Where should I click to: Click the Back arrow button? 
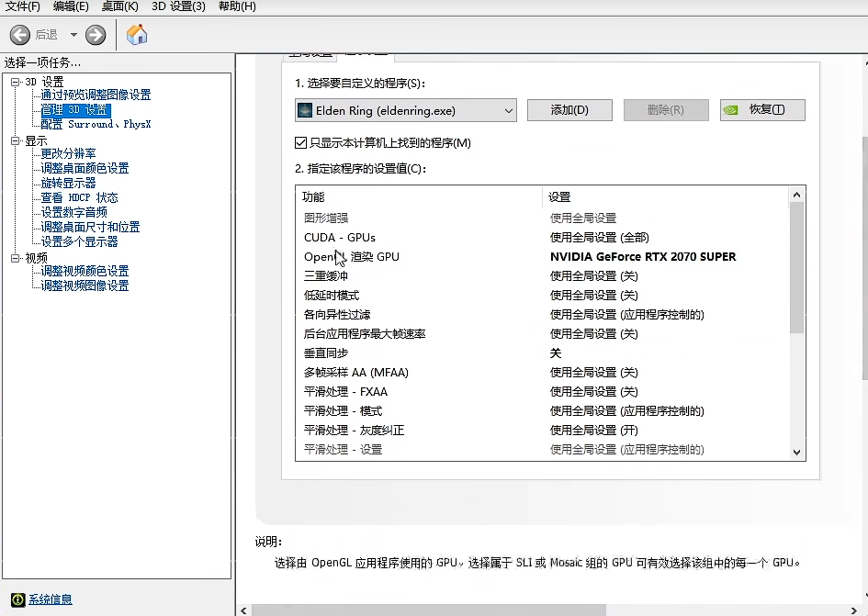click(20, 35)
